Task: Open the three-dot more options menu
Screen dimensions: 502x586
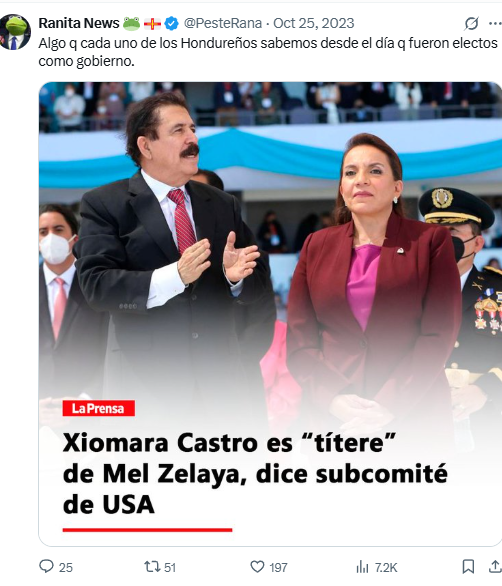Action: [495, 24]
